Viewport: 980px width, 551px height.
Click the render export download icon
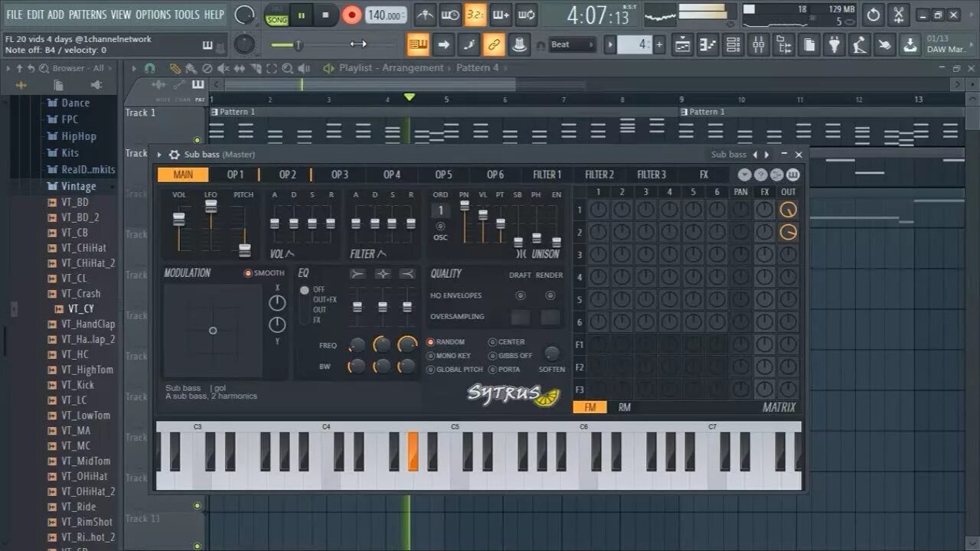[910, 44]
